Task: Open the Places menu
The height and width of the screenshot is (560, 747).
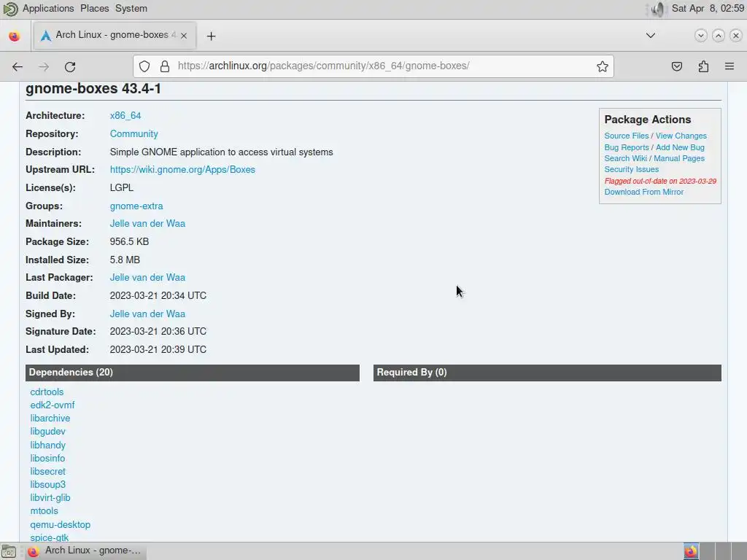Action: tap(94, 9)
